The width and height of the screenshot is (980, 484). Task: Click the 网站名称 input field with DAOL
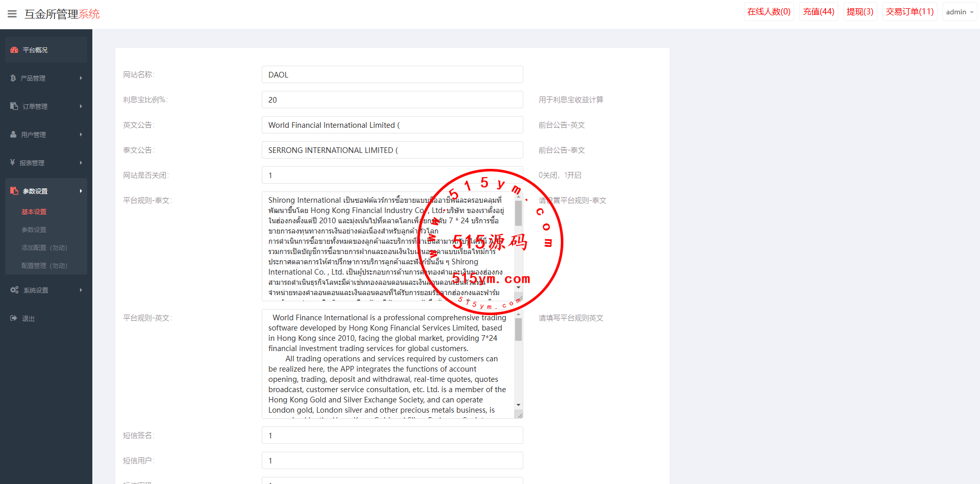(x=392, y=74)
